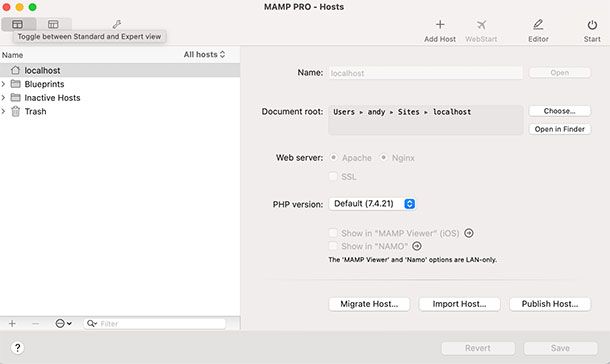Toggle Show in NAMO checkbox
Screen dimensions: 610x364
pyautogui.click(x=333, y=246)
